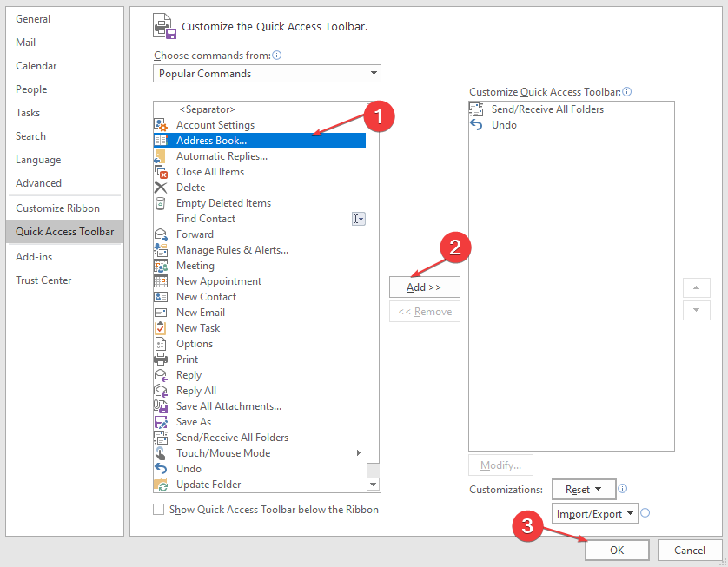Select the <Separator> list entry
This screenshot has width=728, height=567.
click(260, 109)
